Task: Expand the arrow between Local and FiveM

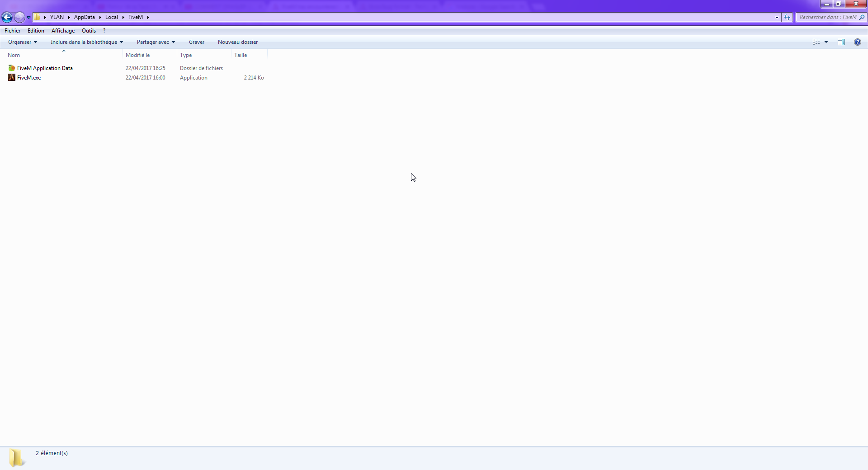Action: (123, 17)
